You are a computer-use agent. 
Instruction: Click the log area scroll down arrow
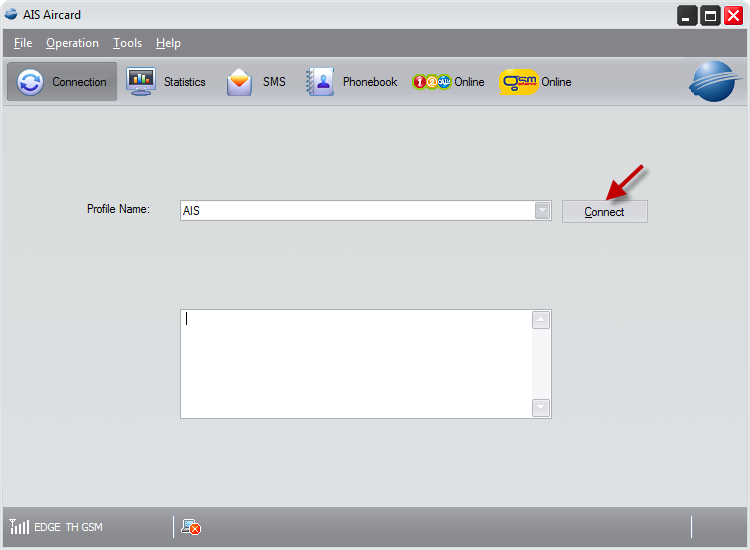coord(540,407)
